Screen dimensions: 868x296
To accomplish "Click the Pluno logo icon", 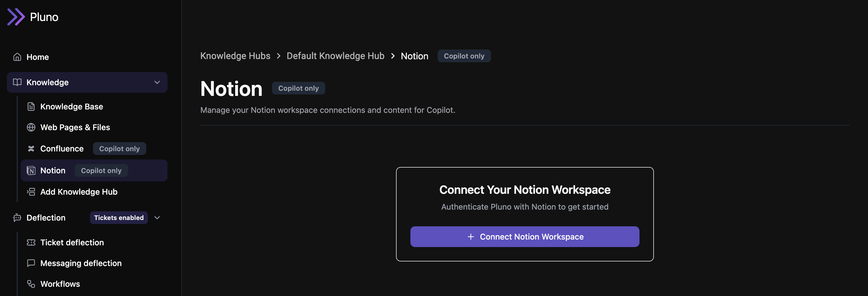I will coord(16,17).
